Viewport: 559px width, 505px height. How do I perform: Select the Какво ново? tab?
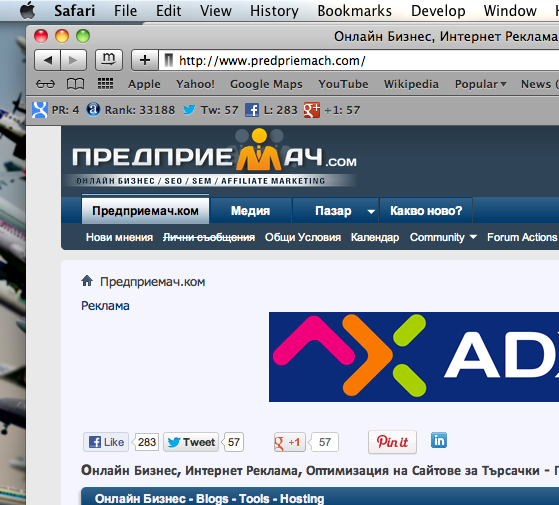[x=426, y=211]
